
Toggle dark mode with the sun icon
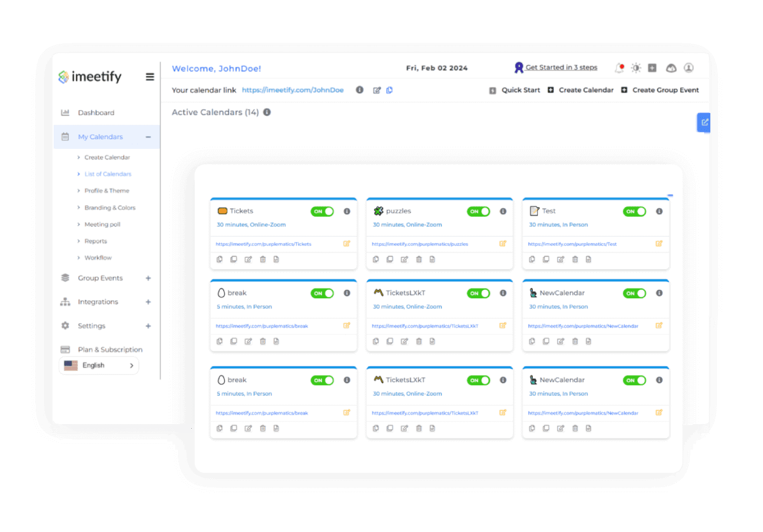[x=636, y=67]
